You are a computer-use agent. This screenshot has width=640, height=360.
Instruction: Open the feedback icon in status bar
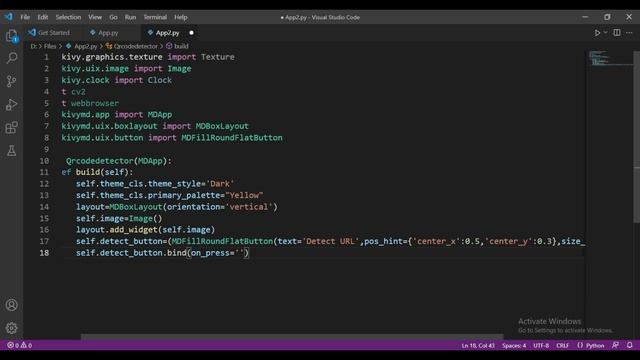click(616, 345)
